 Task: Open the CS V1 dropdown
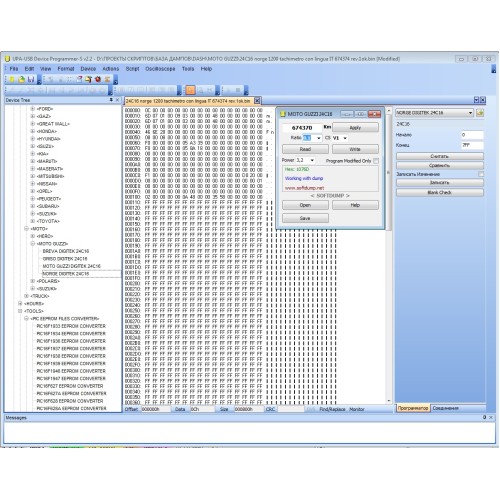click(345, 138)
